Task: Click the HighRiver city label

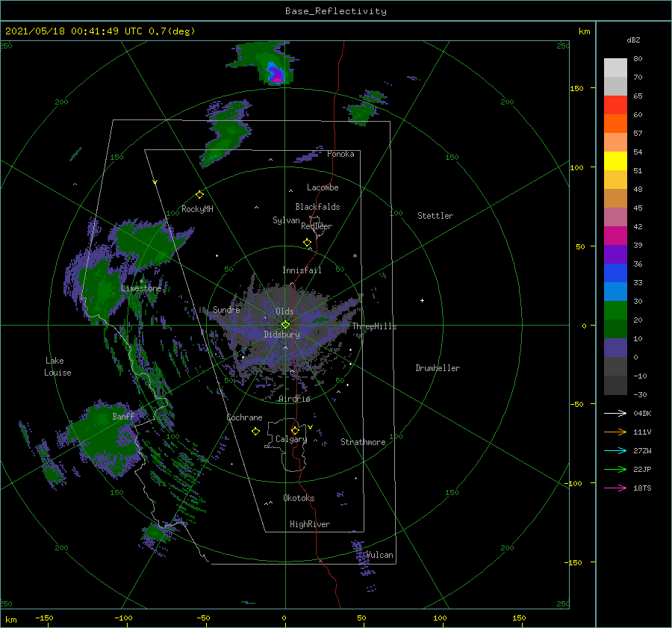Action: tap(310, 524)
